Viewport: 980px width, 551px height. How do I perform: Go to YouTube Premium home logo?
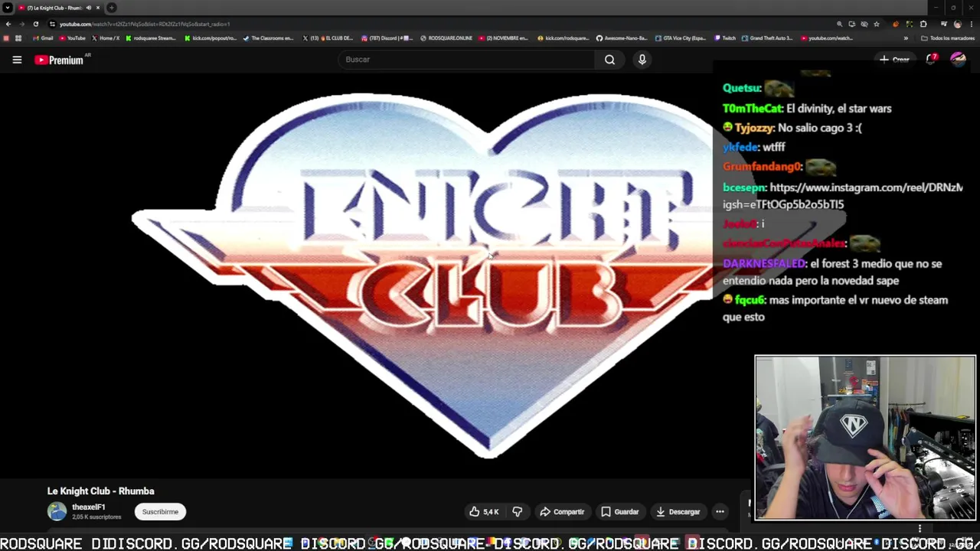(60, 60)
